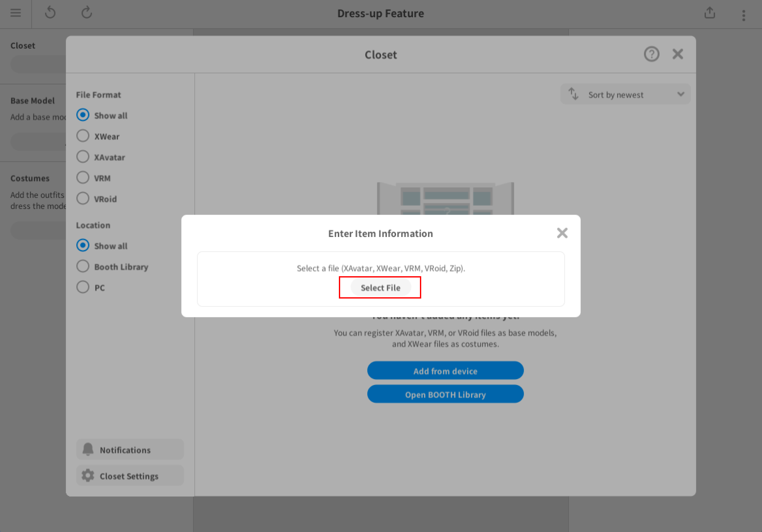
Task: Click the Select File button
Action: [381, 288]
